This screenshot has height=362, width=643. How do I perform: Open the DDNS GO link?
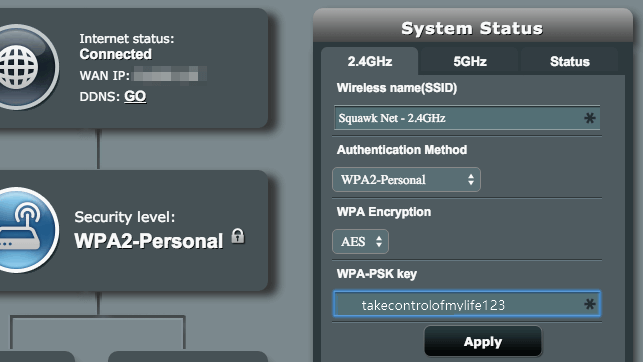coord(135,96)
